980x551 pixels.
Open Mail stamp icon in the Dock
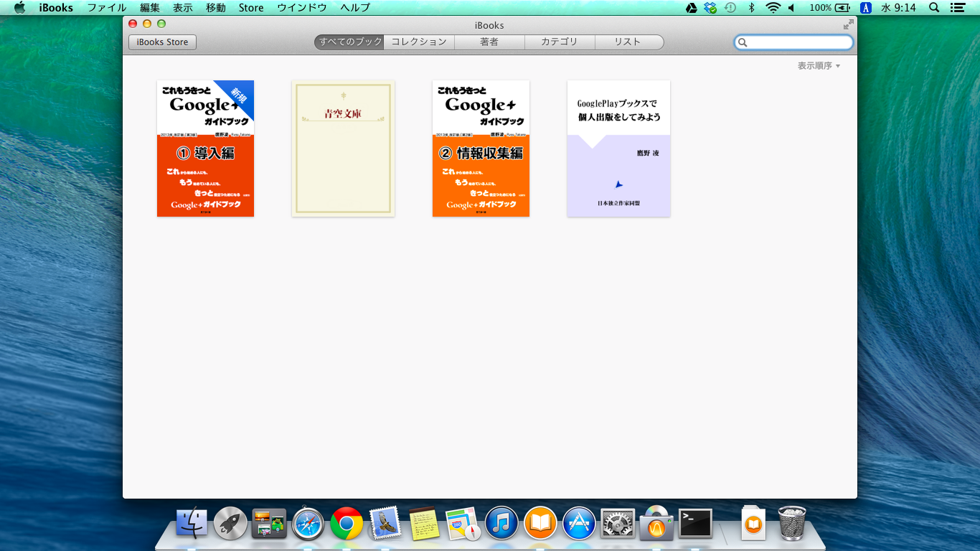385,524
